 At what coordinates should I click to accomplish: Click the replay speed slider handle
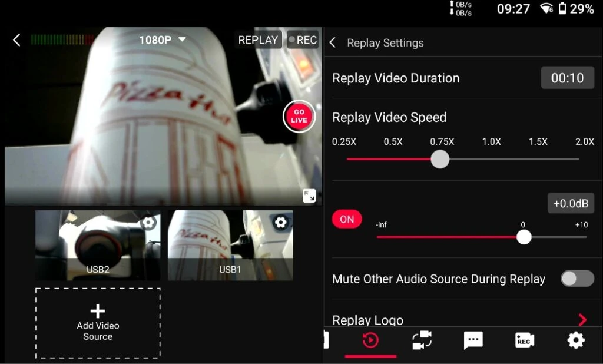click(x=440, y=159)
